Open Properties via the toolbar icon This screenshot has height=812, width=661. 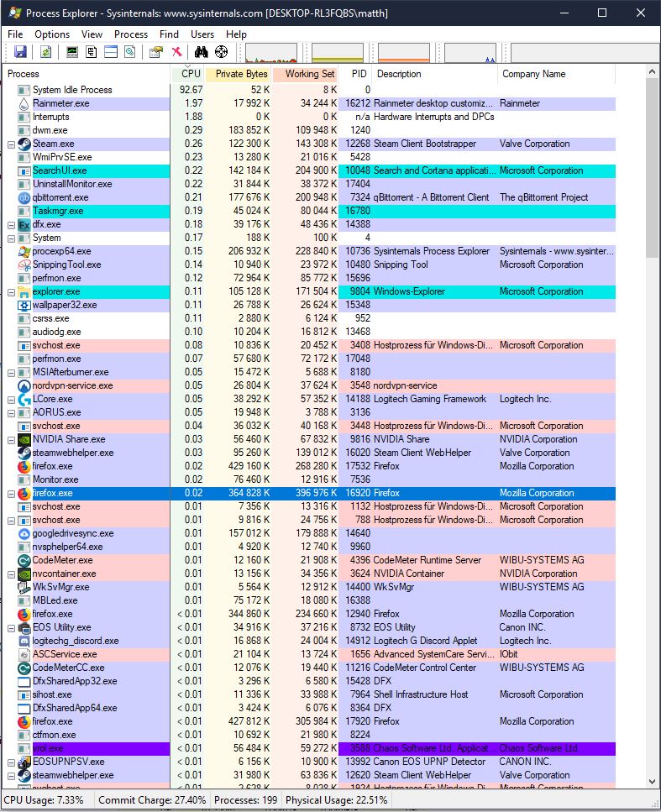point(156,52)
